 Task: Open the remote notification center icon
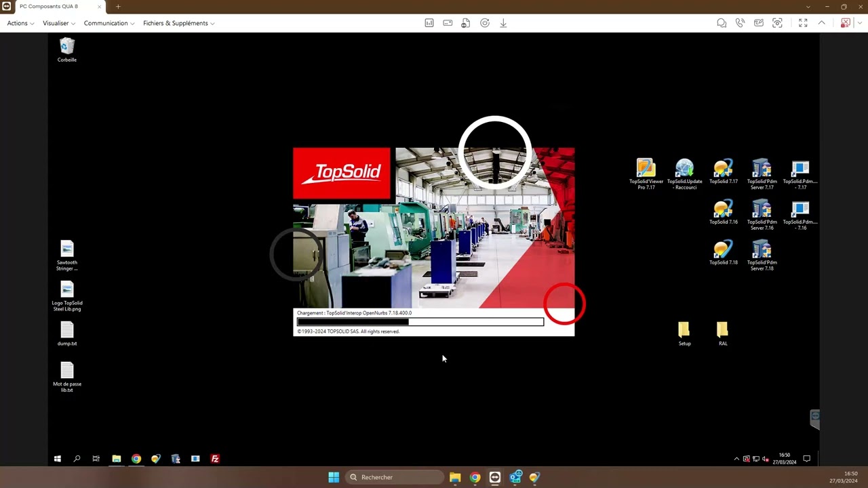click(807, 459)
